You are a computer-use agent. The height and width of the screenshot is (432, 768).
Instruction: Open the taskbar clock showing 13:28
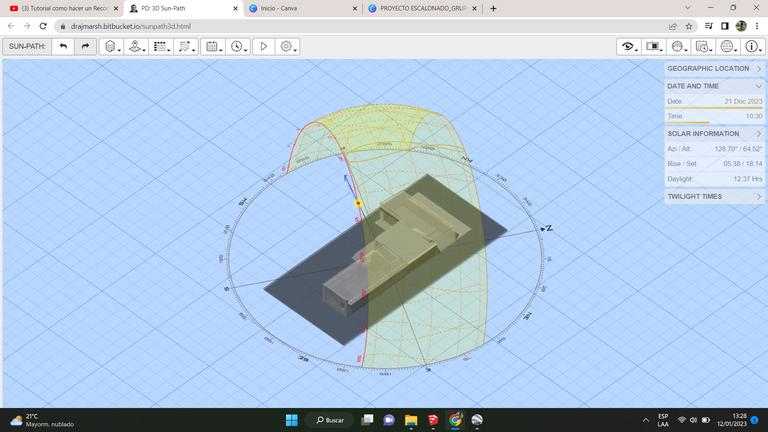point(732,420)
